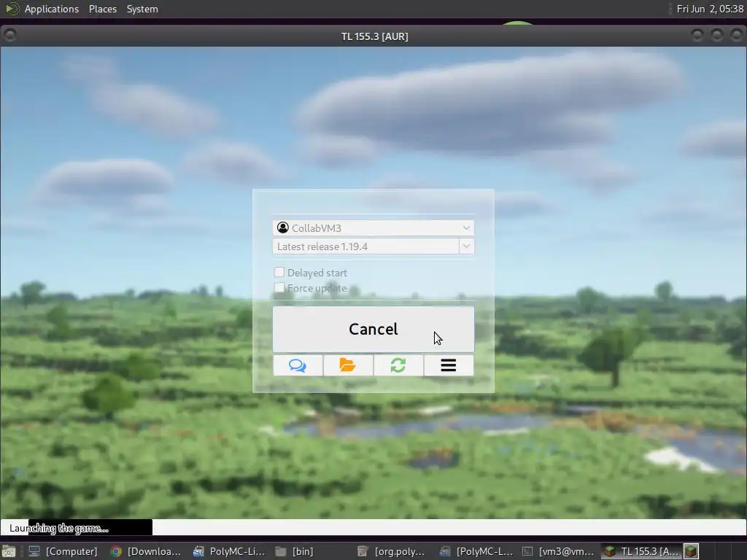Switch to the [vm3@vm... terminal taskbar window

(x=558, y=551)
